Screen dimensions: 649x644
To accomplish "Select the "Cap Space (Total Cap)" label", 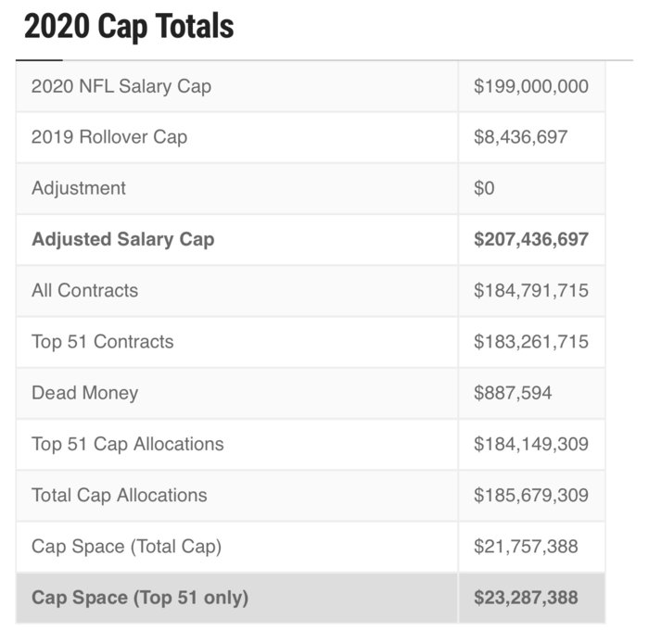I will pos(126,546).
